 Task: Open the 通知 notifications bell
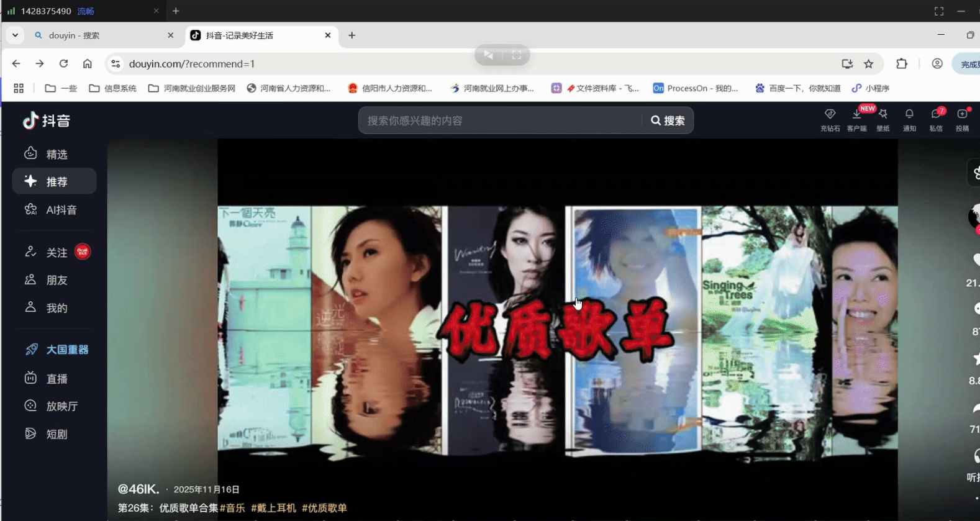click(x=909, y=119)
